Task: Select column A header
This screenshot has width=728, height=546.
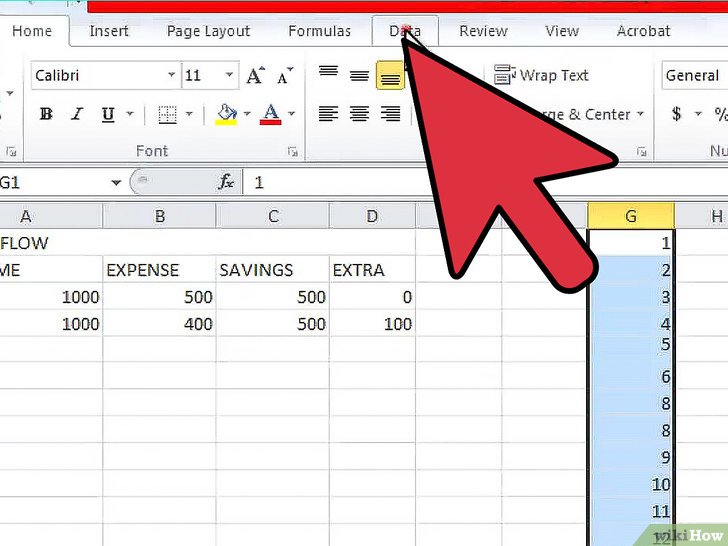Action: point(51,216)
